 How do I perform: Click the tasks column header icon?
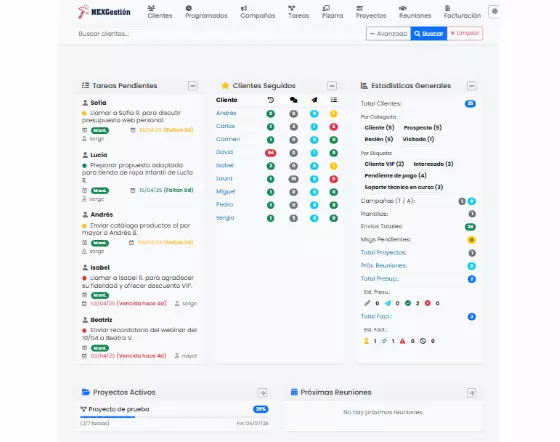tap(334, 100)
